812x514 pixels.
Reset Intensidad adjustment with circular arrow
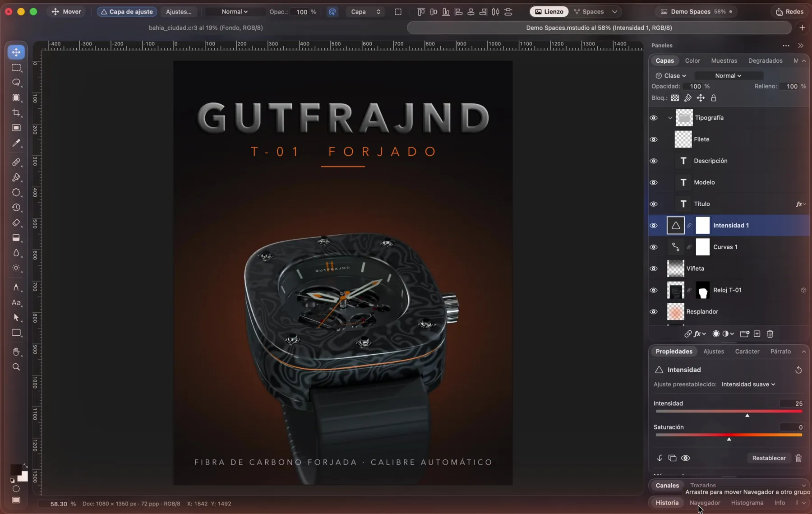point(798,370)
